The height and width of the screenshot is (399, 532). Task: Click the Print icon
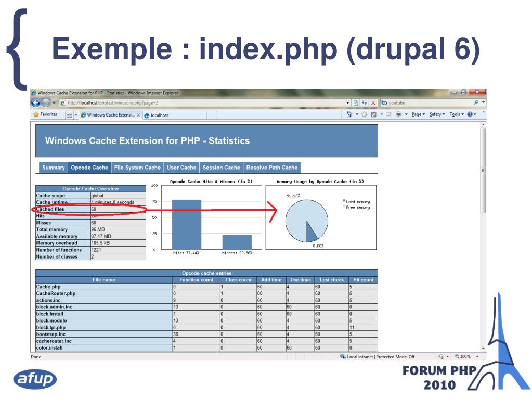[x=399, y=114]
